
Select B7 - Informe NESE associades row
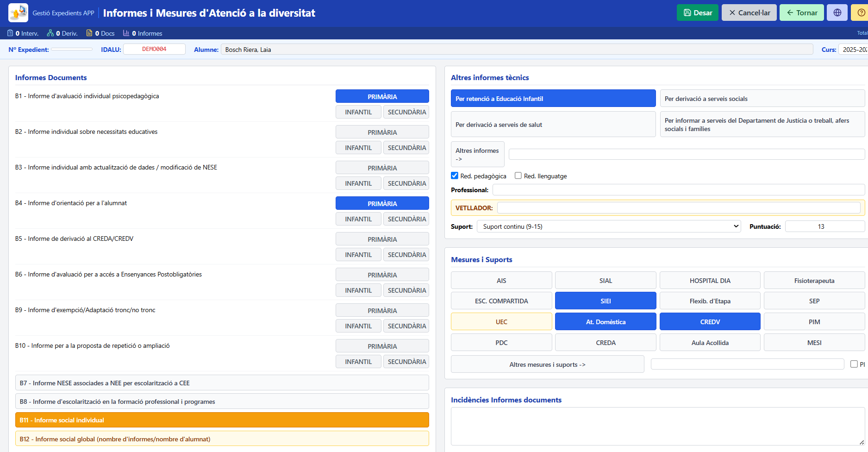pyautogui.click(x=222, y=383)
